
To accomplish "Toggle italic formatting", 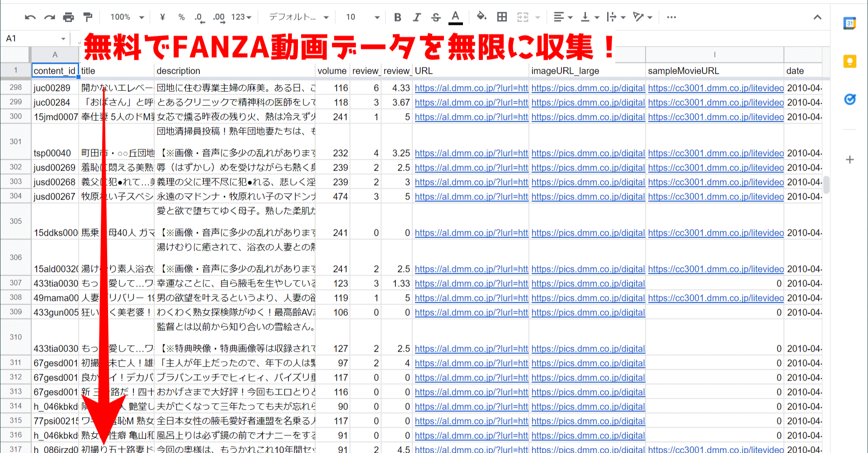I will coord(416,17).
